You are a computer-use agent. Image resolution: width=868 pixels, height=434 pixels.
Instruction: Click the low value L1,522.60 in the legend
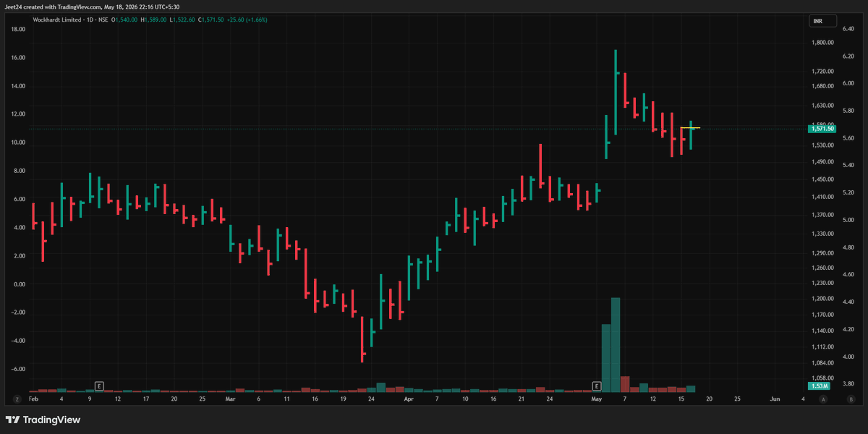182,20
